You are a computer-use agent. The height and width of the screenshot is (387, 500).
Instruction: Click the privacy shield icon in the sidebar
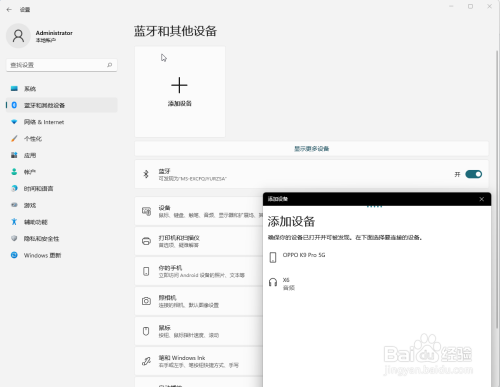pos(14,238)
